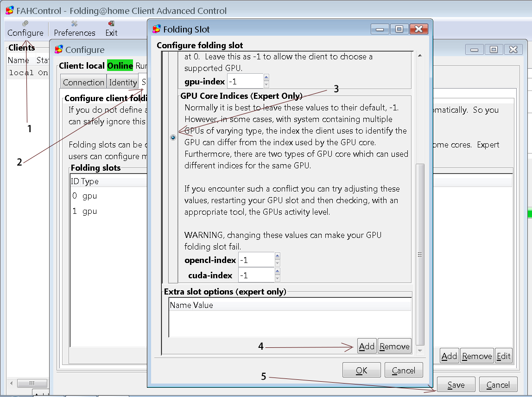Screen dimensions: 532x397
Task: Click the gpu-index input field
Action: pos(245,82)
